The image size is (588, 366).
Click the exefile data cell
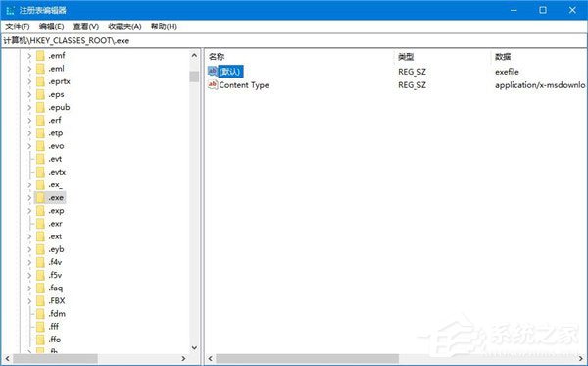[507, 72]
